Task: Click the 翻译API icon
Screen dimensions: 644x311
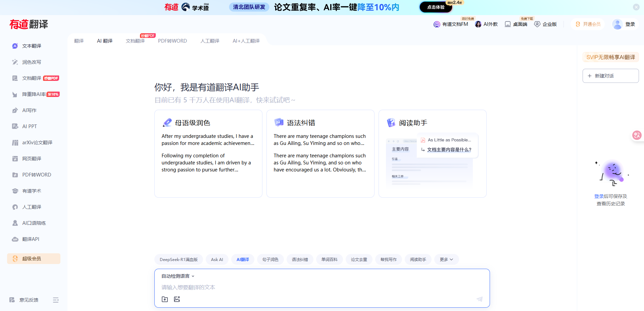Action: pos(15,239)
